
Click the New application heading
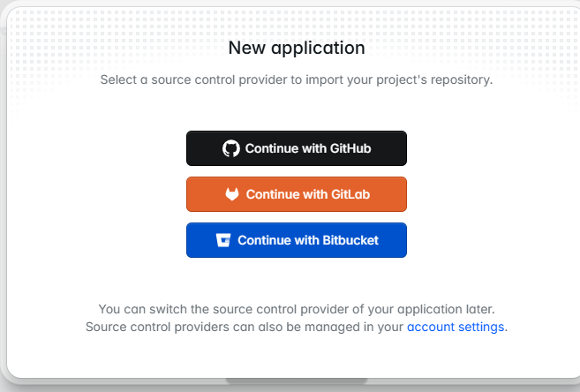coord(297,48)
